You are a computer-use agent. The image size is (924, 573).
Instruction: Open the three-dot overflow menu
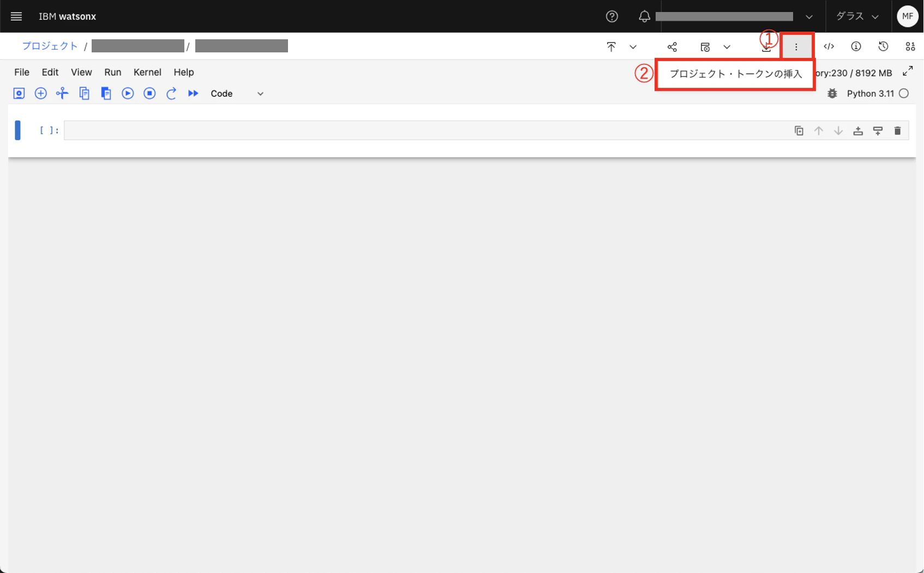click(x=796, y=47)
